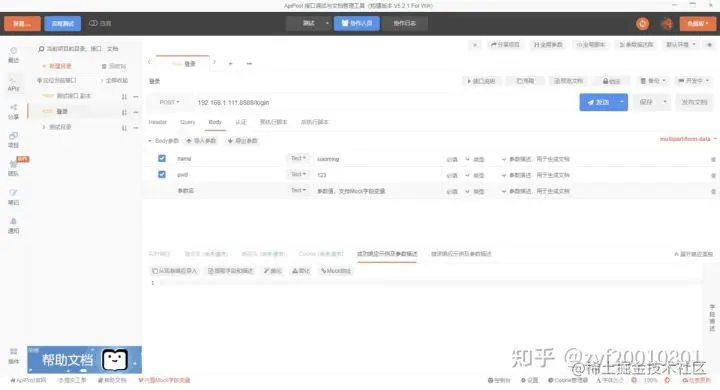Click the orange refresh circle icon
Viewport: 720px width, 390px height.
click(642, 23)
